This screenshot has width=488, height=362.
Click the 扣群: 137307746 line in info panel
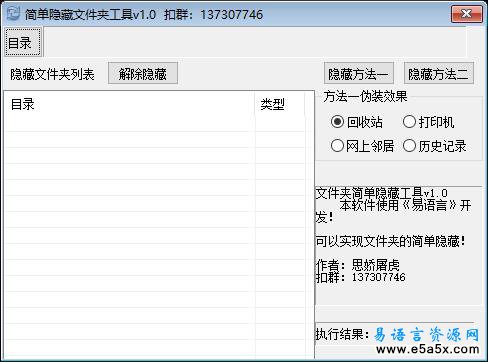click(x=361, y=277)
